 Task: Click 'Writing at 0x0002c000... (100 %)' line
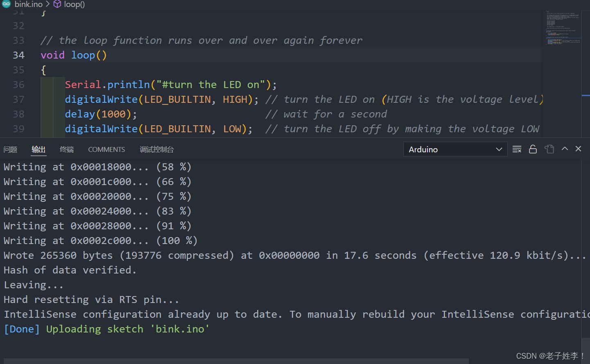click(101, 240)
